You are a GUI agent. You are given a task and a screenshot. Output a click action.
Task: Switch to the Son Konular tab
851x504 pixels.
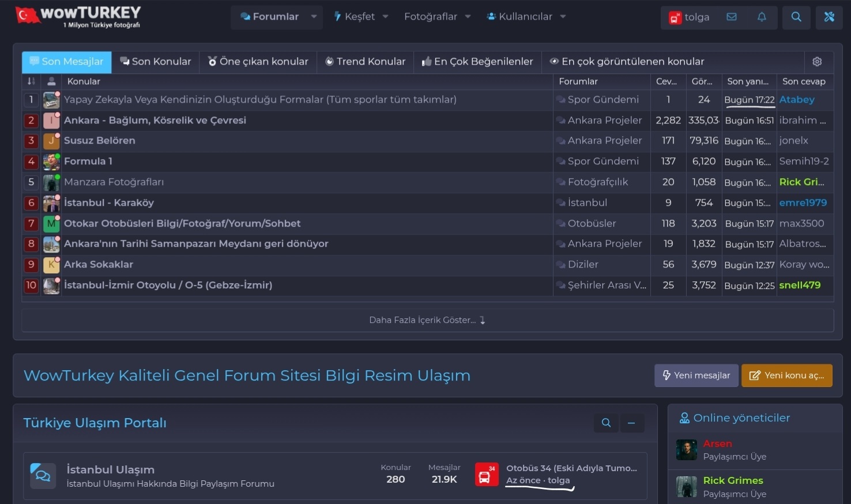click(x=155, y=62)
